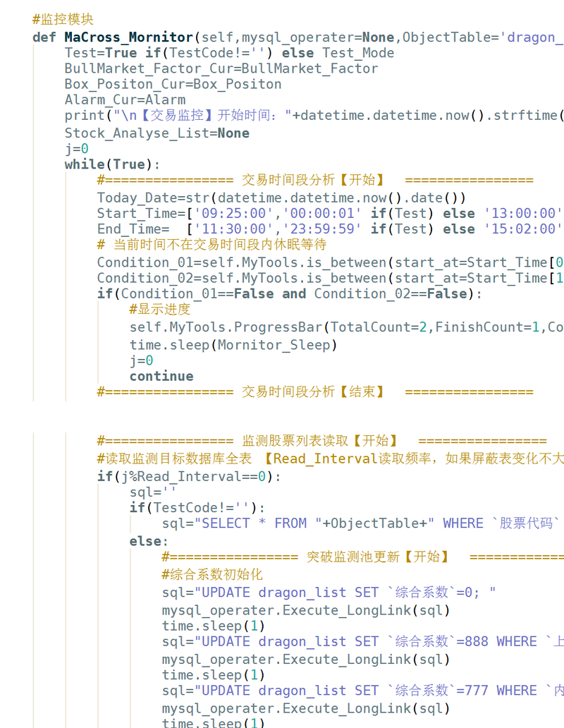Click the UPDATE line setting `综合系数`=0
The image size is (564, 728).
[329, 593]
